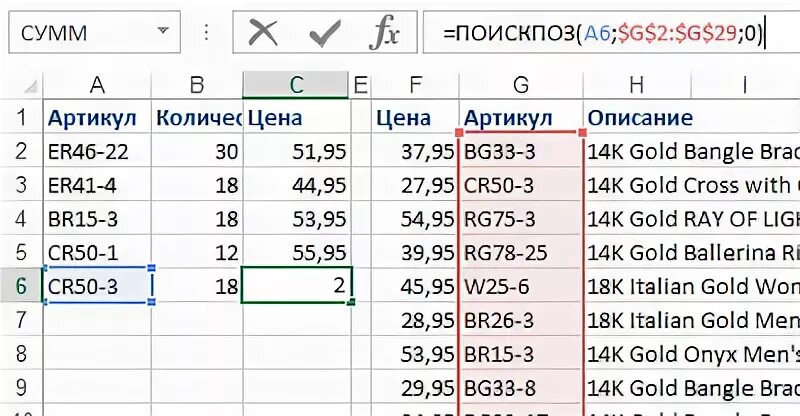800x416 pixels.
Task: Select column B header
Action: tap(197, 85)
